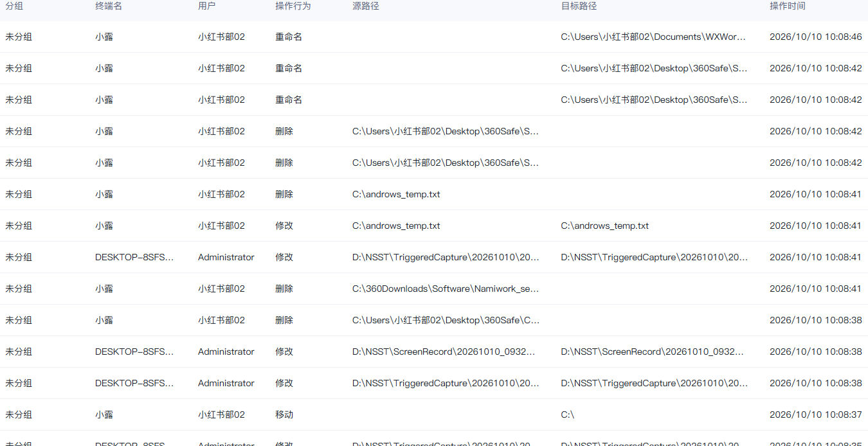
Task: Click TriggeredCapture source path in the 10:08:41 row
Action: (x=446, y=257)
